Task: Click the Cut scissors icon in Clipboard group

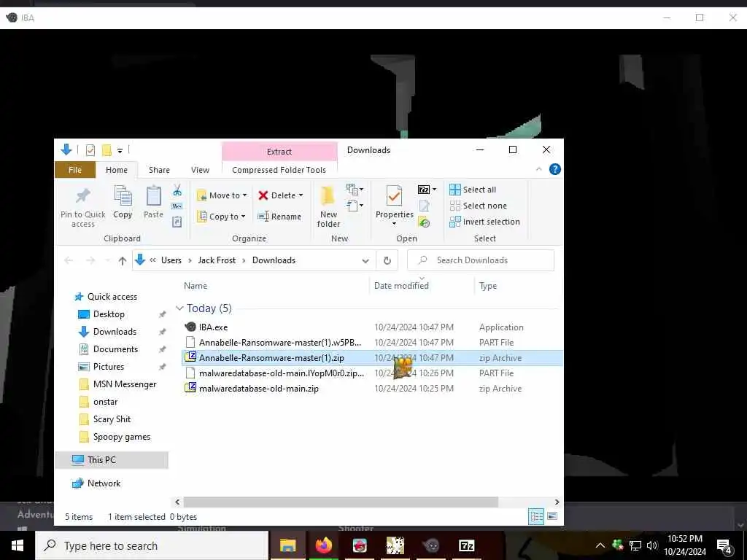Action: click(x=177, y=190)
